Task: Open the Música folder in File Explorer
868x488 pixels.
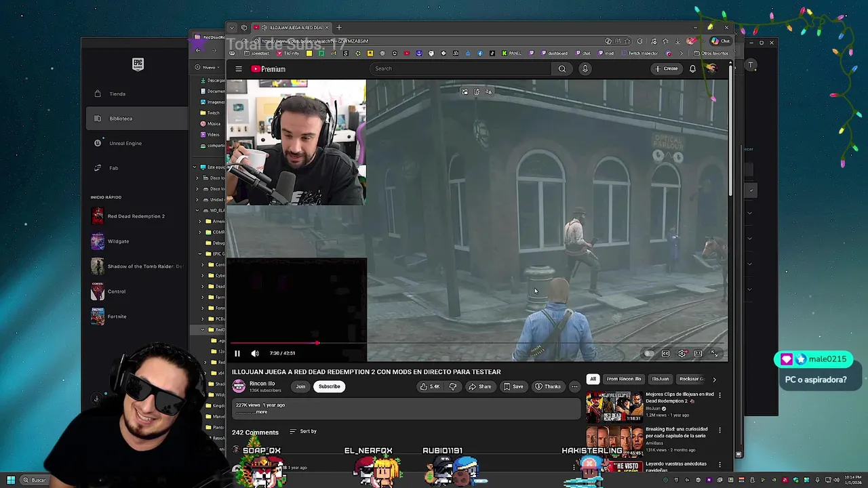Action: click(x=210, y=124)
